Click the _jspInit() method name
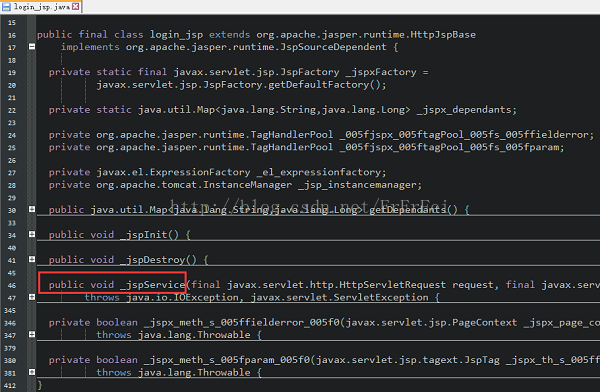This screenshot has width=600, height=392. click(150, 235)
